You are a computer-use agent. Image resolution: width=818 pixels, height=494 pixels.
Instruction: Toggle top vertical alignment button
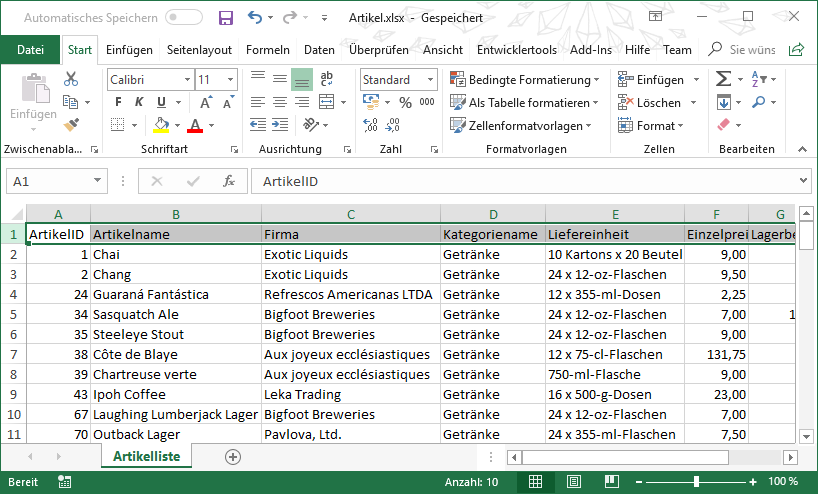[x=258, y=76]
